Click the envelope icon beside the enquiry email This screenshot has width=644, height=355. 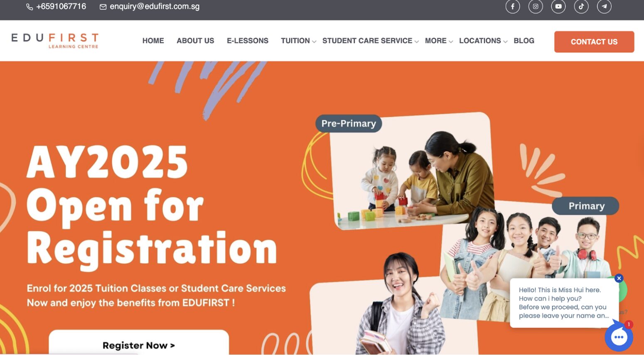click(x=103, y=7)
